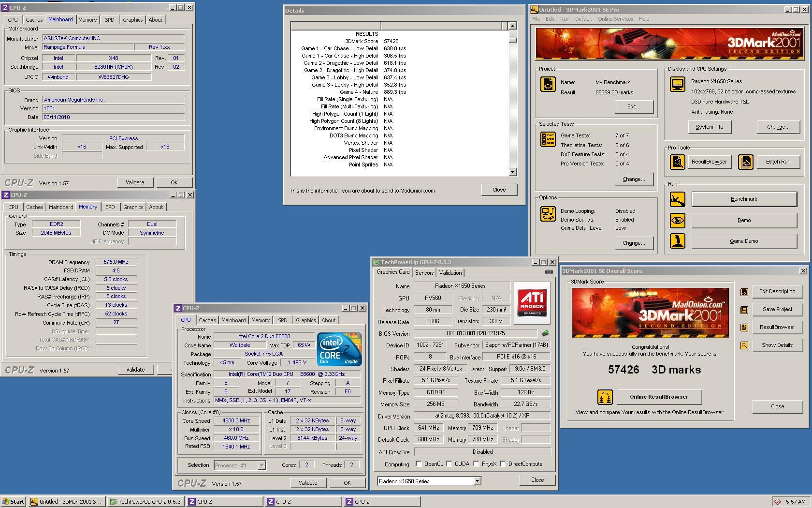Click the Benchmark runner icon
The height and width of the screenshot is (508, 812).
(x=677, y=199)
